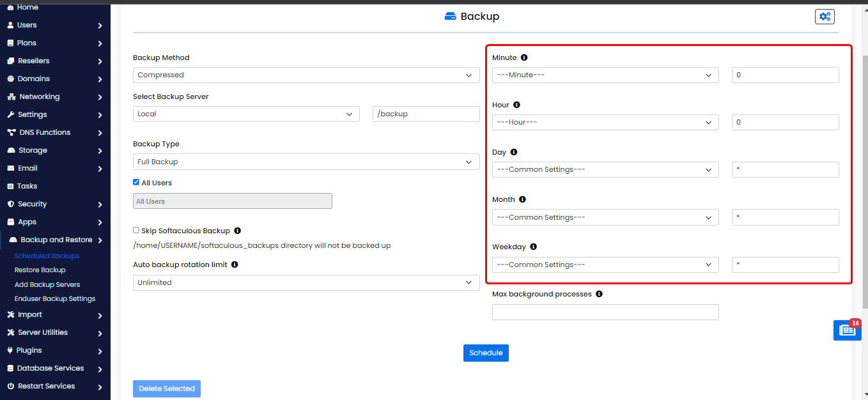Screen dimensions: 868x400
Task: Open the Backup Type dropdown
Action: click(x=306, y=162)
